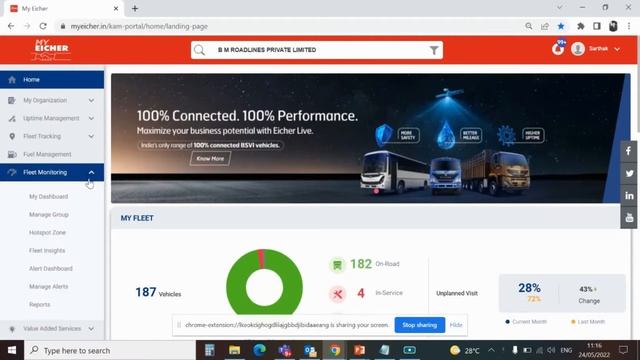The height and width of the screenshot is (360, 640).
Task: Open Chrome menu three dots
Action: click(629, 26)
